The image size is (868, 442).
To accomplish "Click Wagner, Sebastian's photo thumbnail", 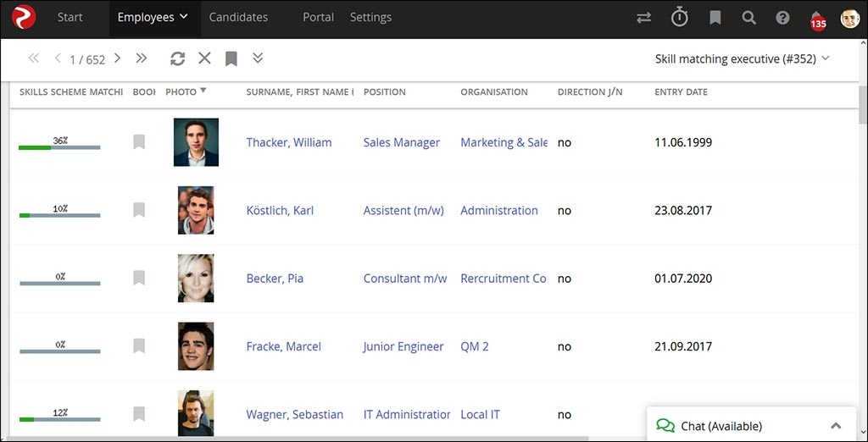I will click(x=196, y=413).
